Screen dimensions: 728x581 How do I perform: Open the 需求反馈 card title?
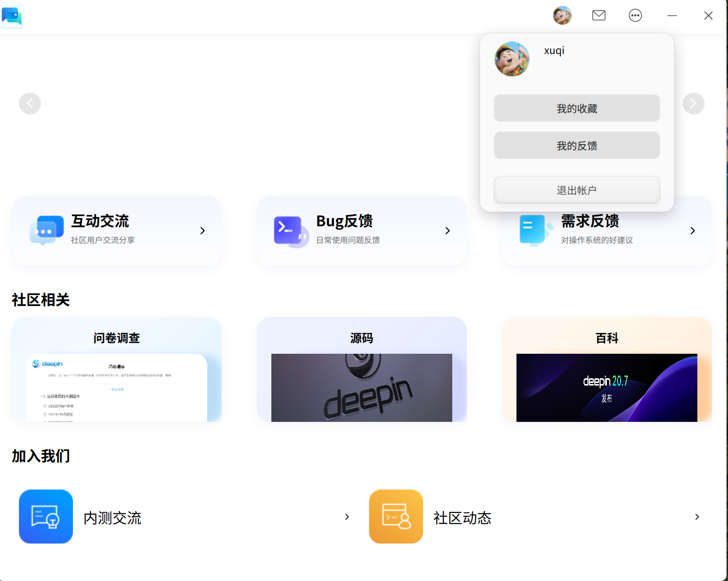coord(590,221)
